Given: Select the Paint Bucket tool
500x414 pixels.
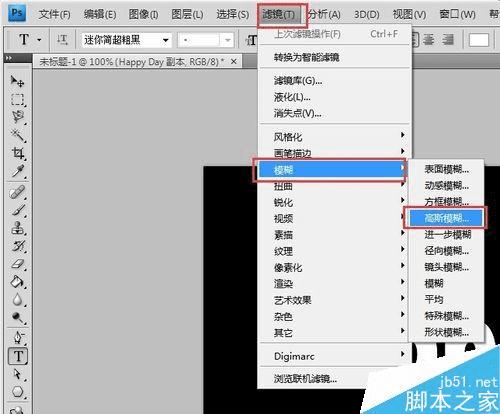Looking at the screenshot, I should point(17,282).
